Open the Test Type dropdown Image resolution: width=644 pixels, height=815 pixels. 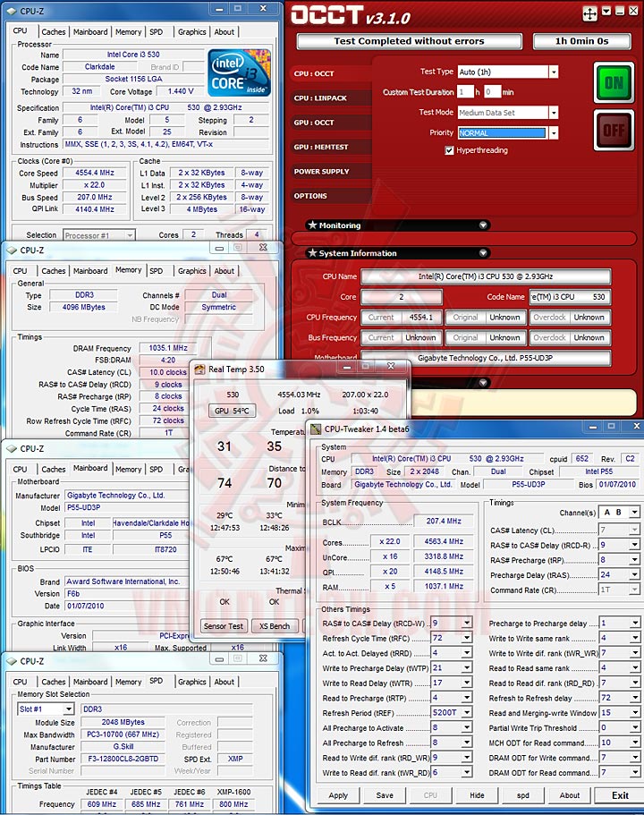(554, 72)
